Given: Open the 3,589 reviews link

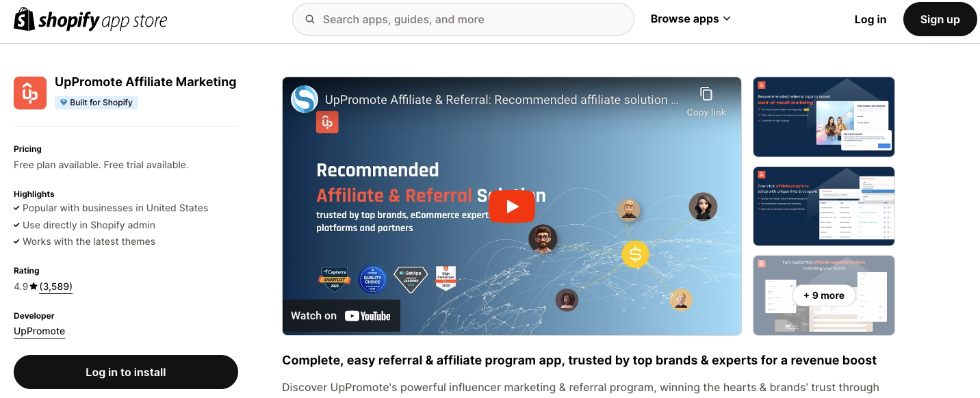Looking at the screenshot, I should pos(55,287).
